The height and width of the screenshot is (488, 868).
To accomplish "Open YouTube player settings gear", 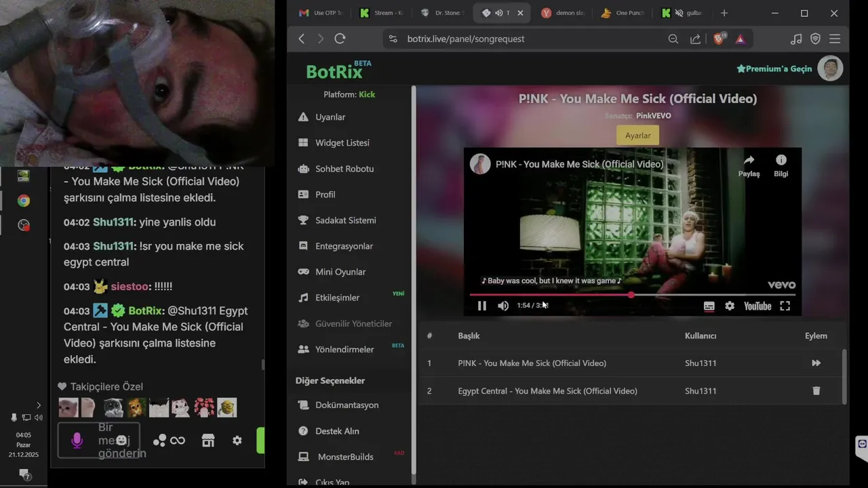I will [x=730, y=306].
